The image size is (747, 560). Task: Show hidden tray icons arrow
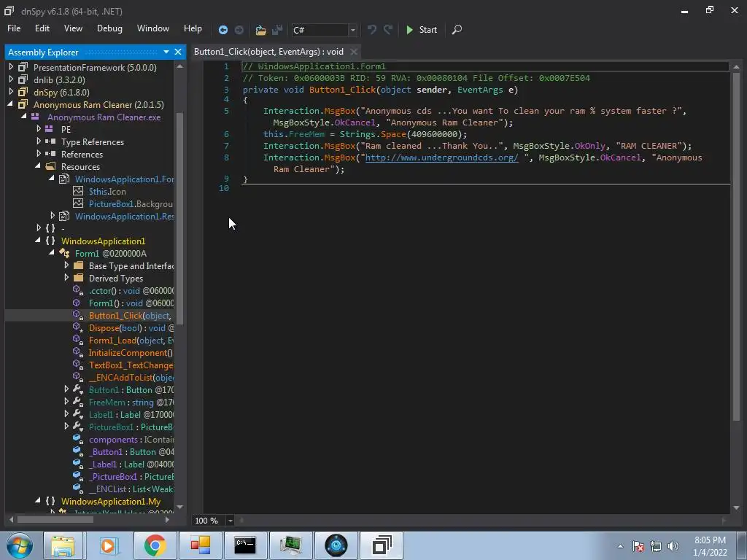click(x=620, y=546)
